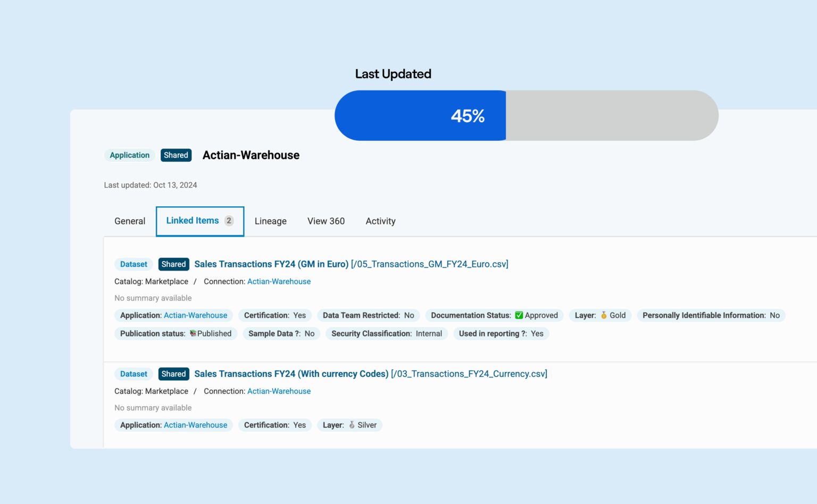The image size is (817, 504).
Task: Click 'Certification: Yes' tag in currency Codes dataset
Action: [275, 425]
